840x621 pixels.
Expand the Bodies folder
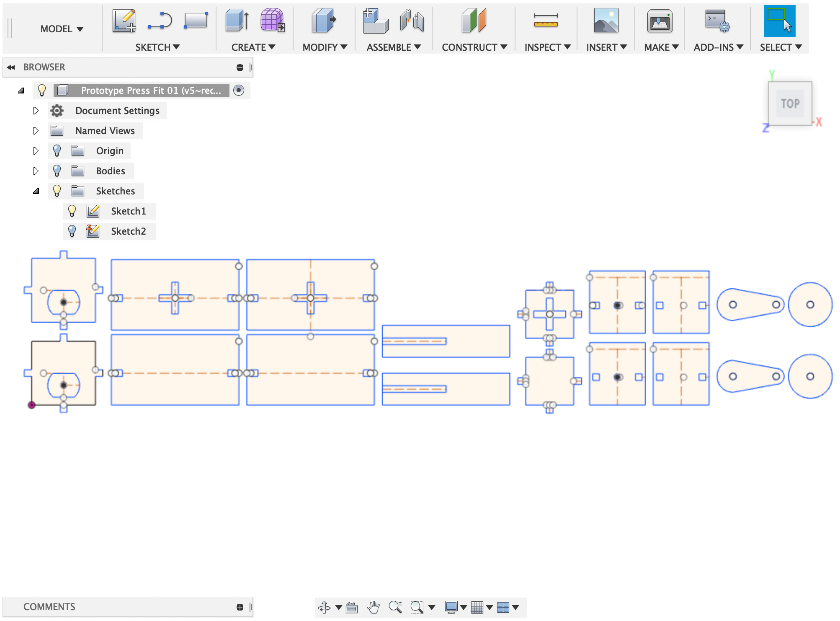click(36, 171)
